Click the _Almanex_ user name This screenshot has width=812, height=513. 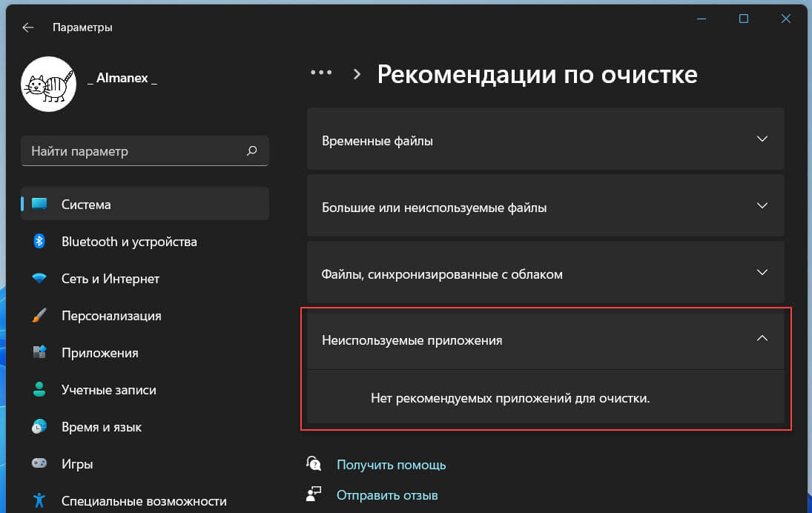click(x=122, y=78)
